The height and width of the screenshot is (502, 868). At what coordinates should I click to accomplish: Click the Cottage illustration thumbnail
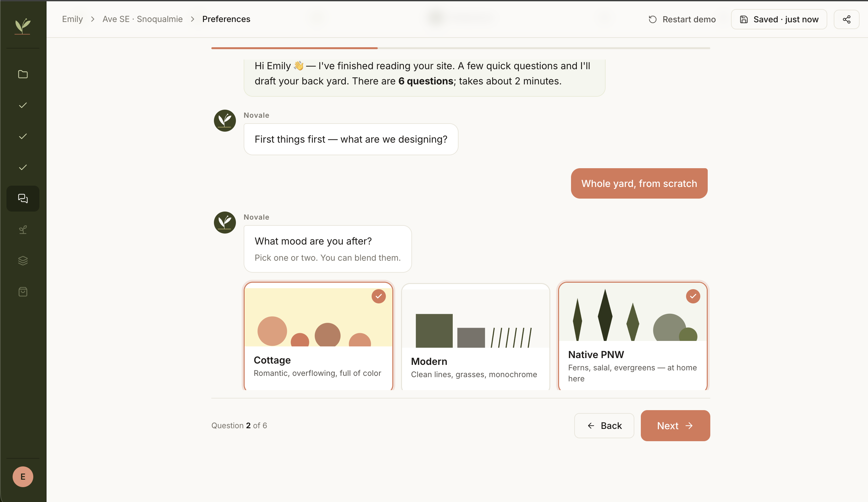pyautogui.click(x=318, y=317)
